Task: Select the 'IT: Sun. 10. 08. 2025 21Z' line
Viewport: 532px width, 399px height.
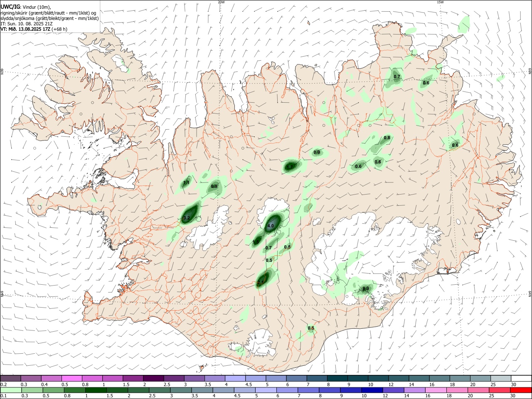Action: [x=26, y=24]
